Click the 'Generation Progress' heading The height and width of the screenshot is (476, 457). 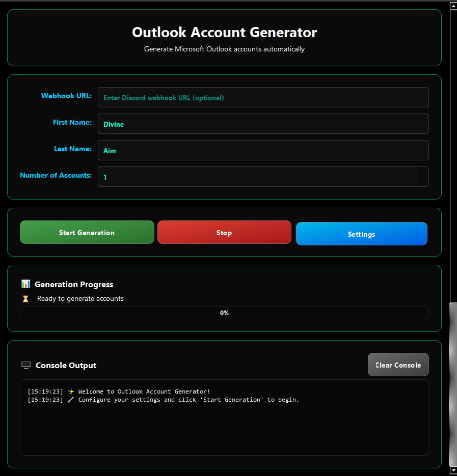coord(74,285)
